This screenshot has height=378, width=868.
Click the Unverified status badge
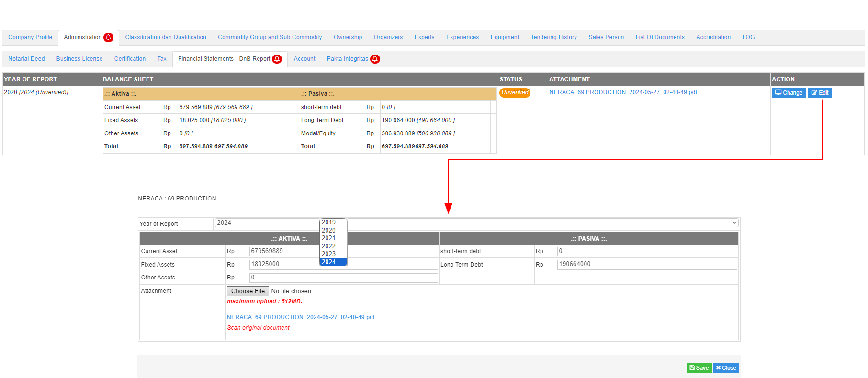click(515, 93)
